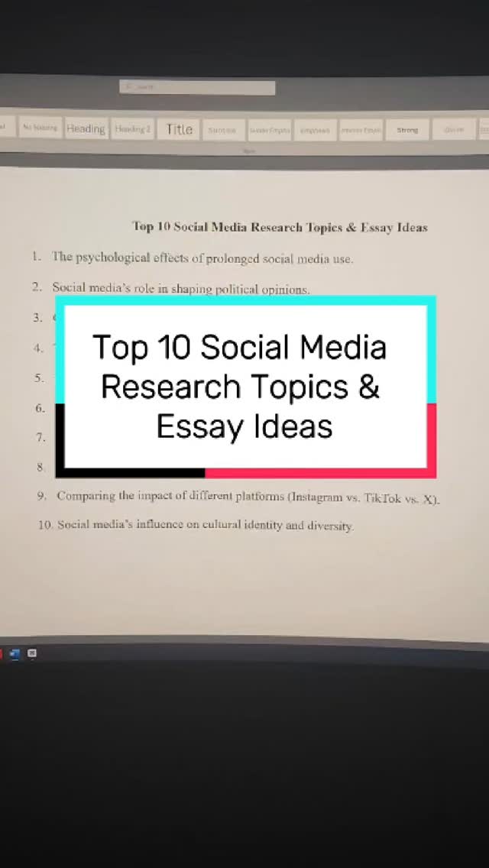489x868 pixels.
Task: Apply the No Spacing style
Action: tap(40, 128)
